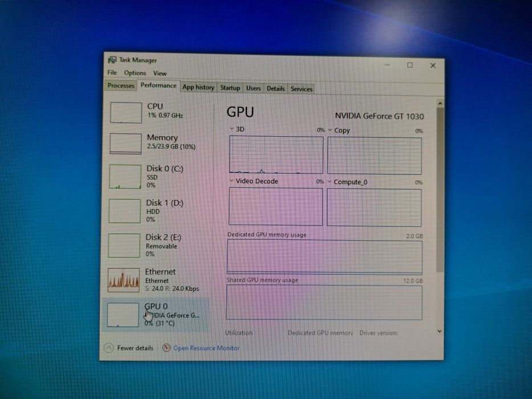The height and width of the screenshot is (399, 532).
Task: Open the Users tab
Action: pyautogui.click(x=253, y=88)
